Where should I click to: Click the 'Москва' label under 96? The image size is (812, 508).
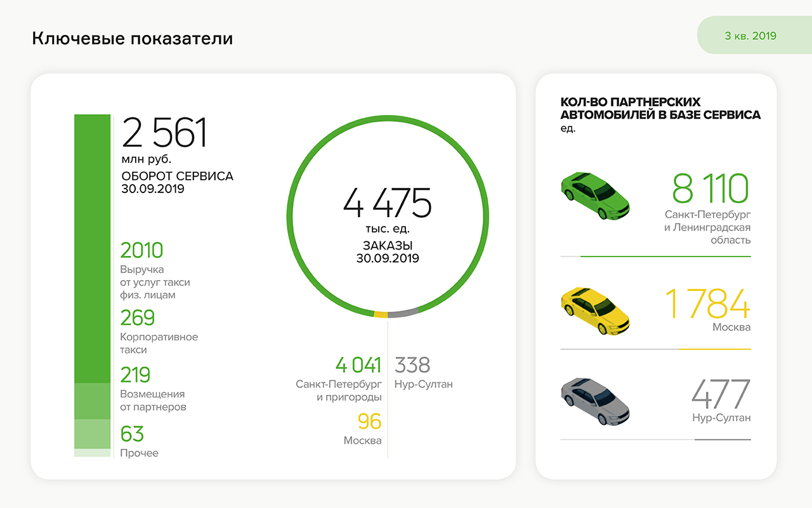coord(363,441)
